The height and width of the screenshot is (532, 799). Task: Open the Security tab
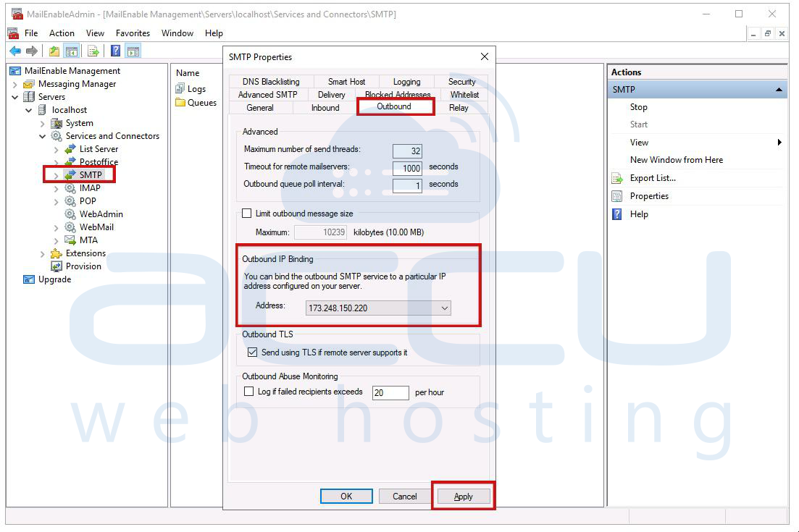(461, 82)
